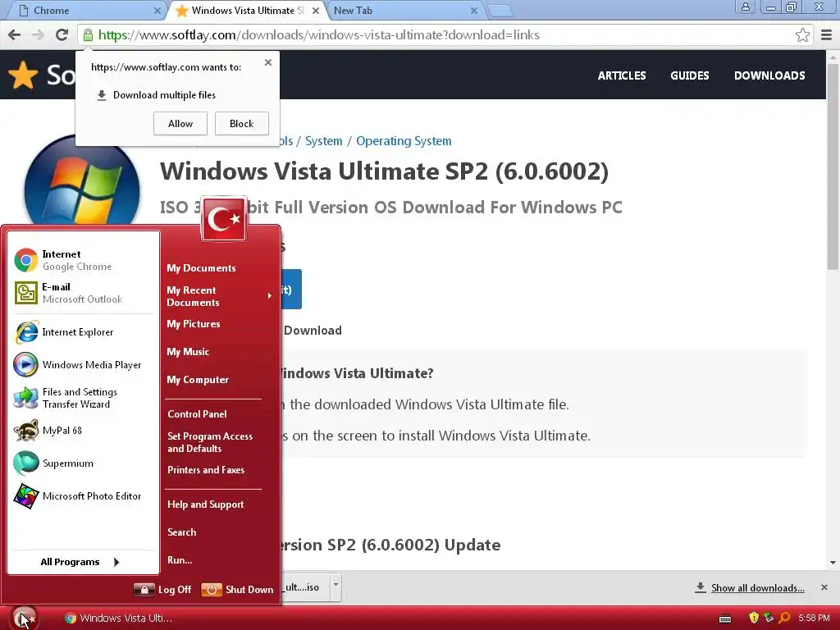Click the address bar URL field

[x=445, y=34]
